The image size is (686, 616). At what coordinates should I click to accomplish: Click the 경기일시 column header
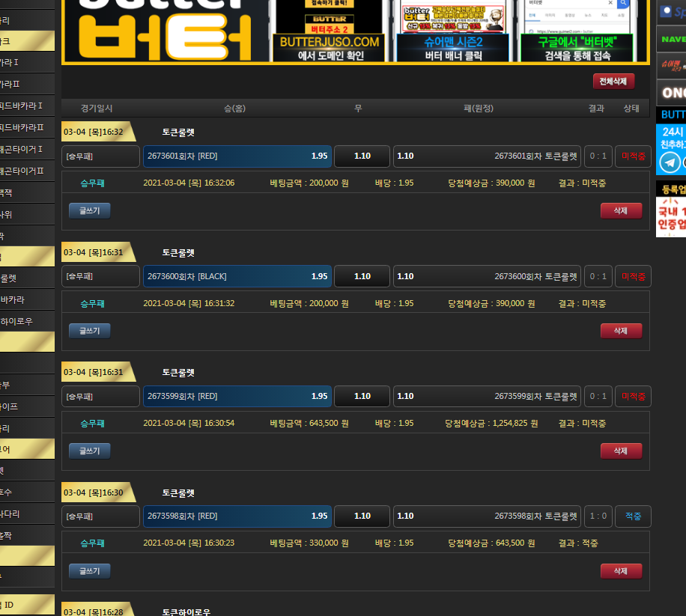click(97, 109)
